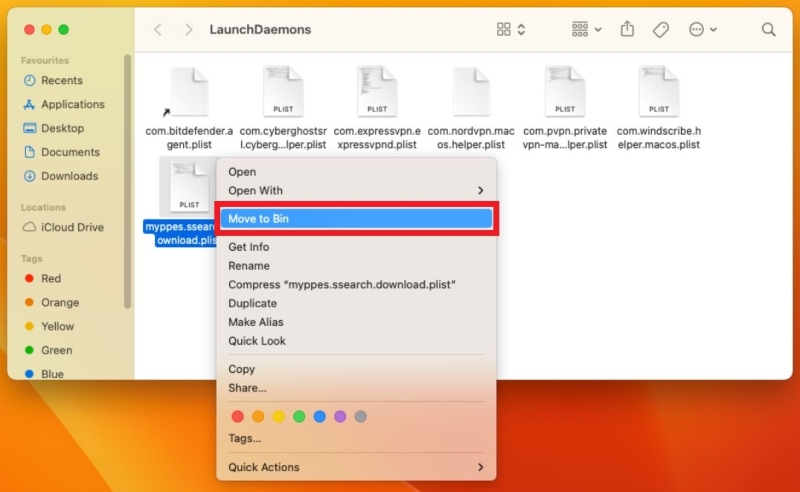Screen dimensions: 800x492
Task: Apply yellow tag color in context menu
Action: tap(279, 416)
